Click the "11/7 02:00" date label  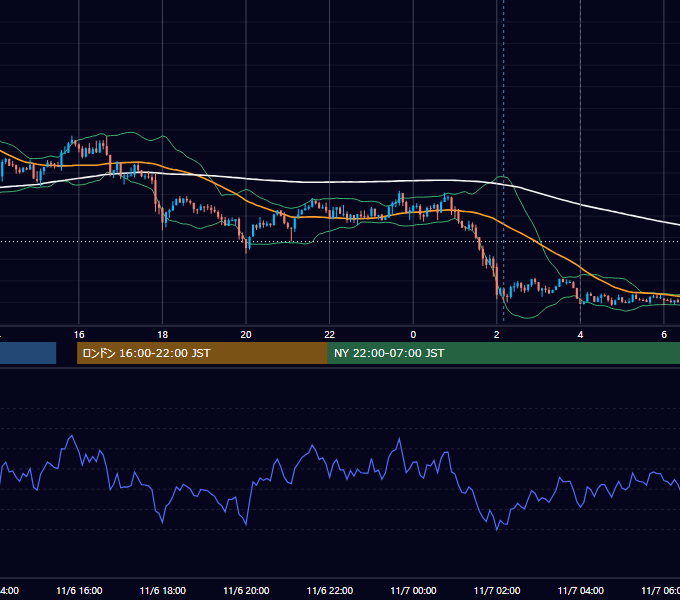coord(497,591)
